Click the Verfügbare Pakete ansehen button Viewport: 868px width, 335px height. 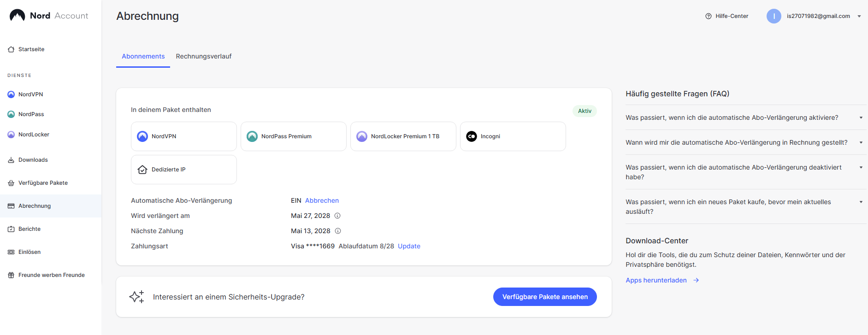545,297
